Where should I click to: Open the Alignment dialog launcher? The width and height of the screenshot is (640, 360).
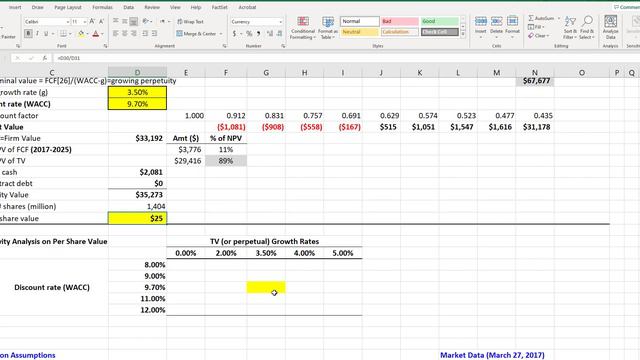[x=224, y=46]
